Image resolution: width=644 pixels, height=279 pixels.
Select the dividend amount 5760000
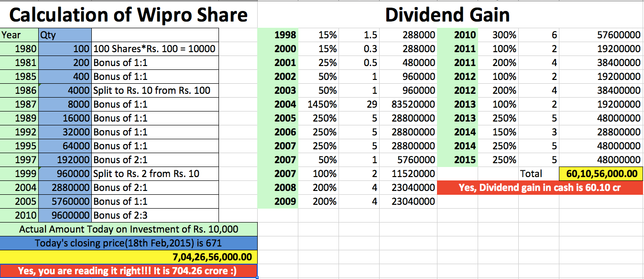[x=408, y=160]
